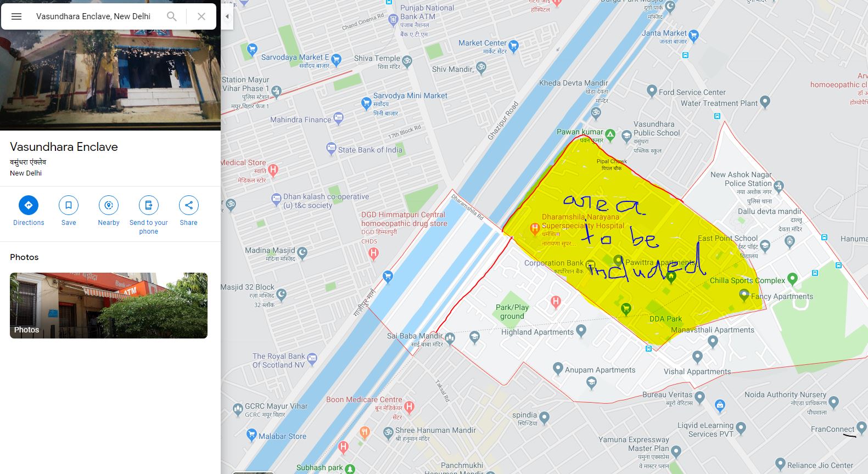
Task: Search Nearby places icon
Action: click(x=109, y=205)
